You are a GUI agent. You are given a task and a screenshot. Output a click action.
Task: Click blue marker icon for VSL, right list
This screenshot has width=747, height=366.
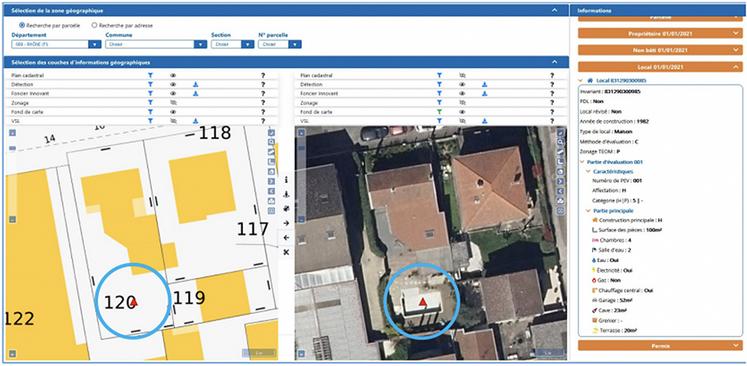tap(485, 121)
